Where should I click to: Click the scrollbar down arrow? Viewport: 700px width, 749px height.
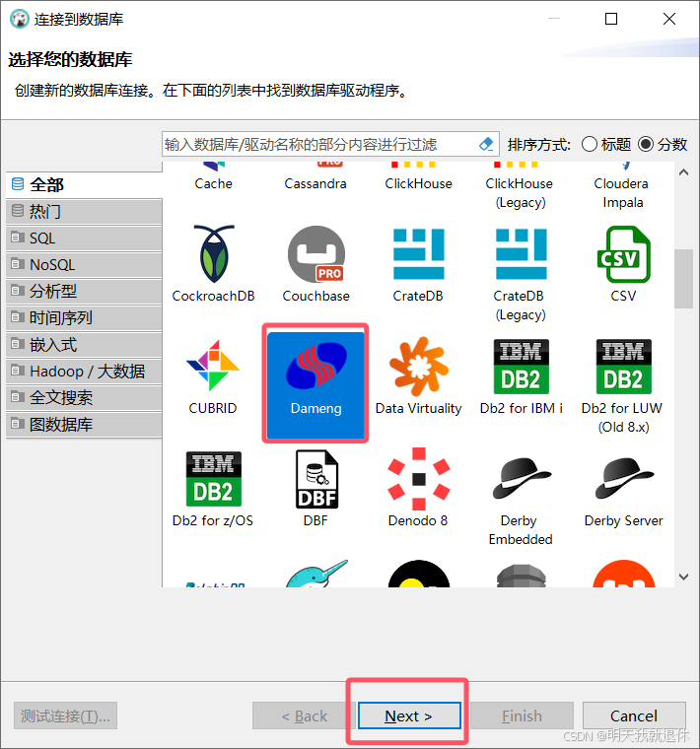[x=684, y=578]
